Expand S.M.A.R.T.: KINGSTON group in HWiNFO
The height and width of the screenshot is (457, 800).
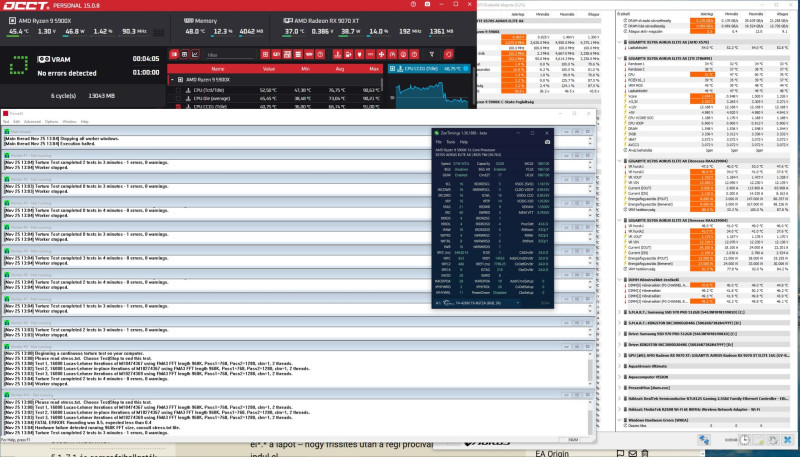point(620,323)
